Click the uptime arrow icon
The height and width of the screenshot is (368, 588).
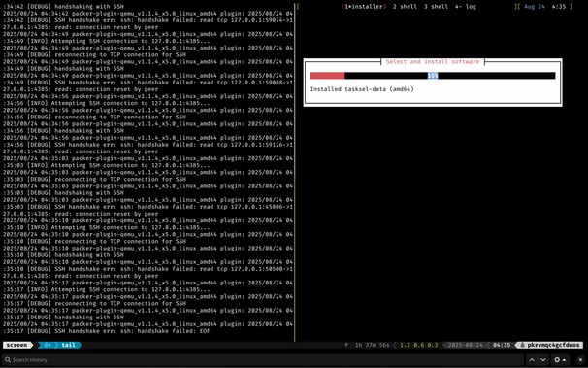pyautogui.click(x=346, y=345)
